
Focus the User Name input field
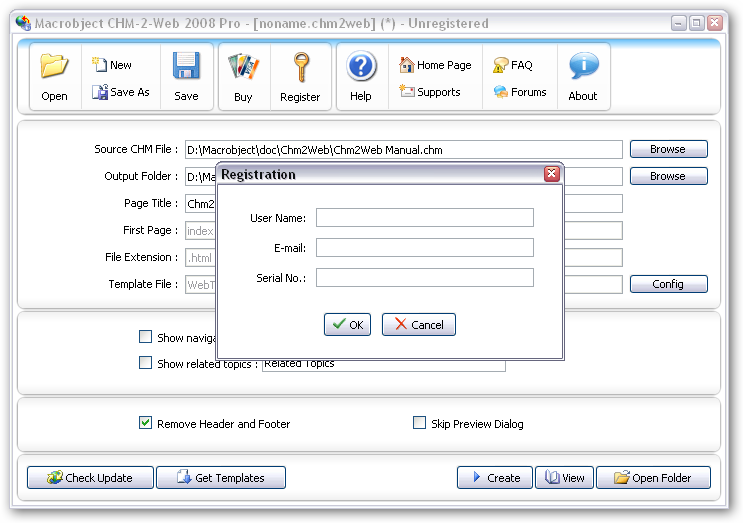424,218
